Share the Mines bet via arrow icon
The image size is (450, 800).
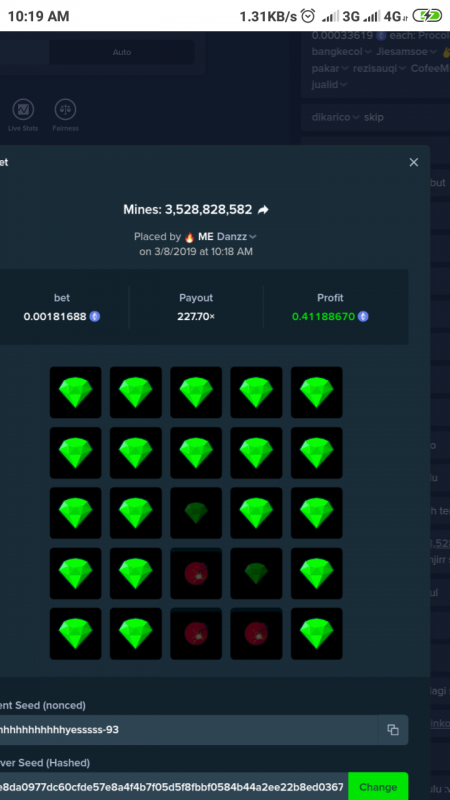coord(263,210)
